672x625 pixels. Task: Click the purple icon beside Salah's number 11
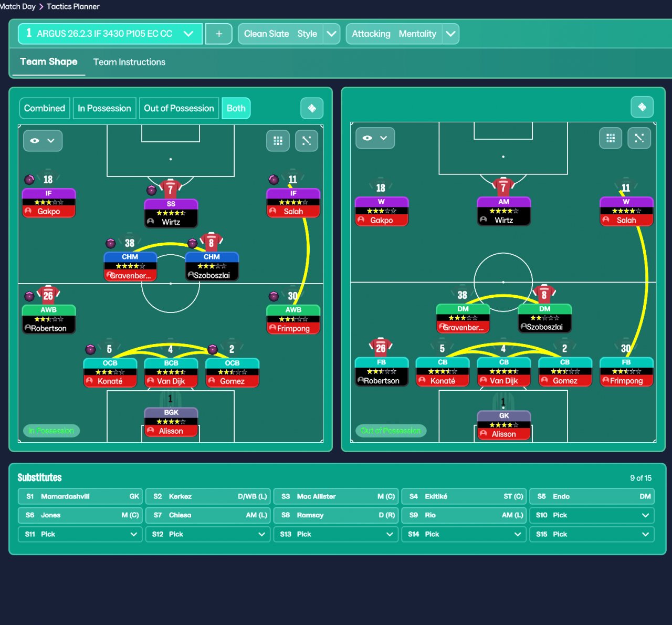point(274,180)
